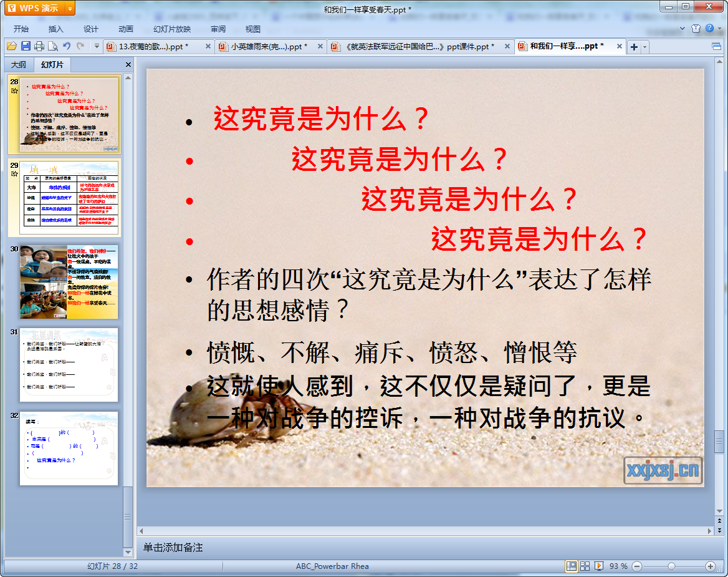Viewport: 728px width, 577px height.
Task: Click the skin (shirt) icon near help
Action: click(696, 29)
